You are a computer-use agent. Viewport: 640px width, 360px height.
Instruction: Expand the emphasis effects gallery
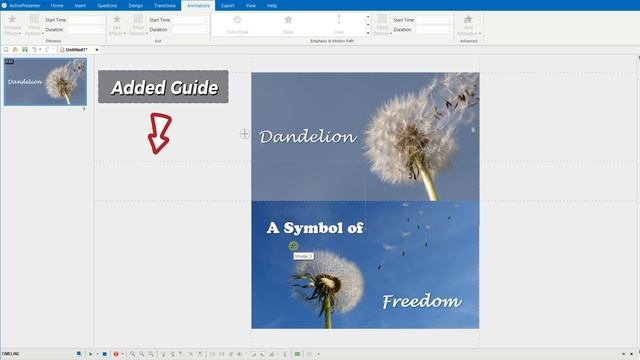[368, 33]
